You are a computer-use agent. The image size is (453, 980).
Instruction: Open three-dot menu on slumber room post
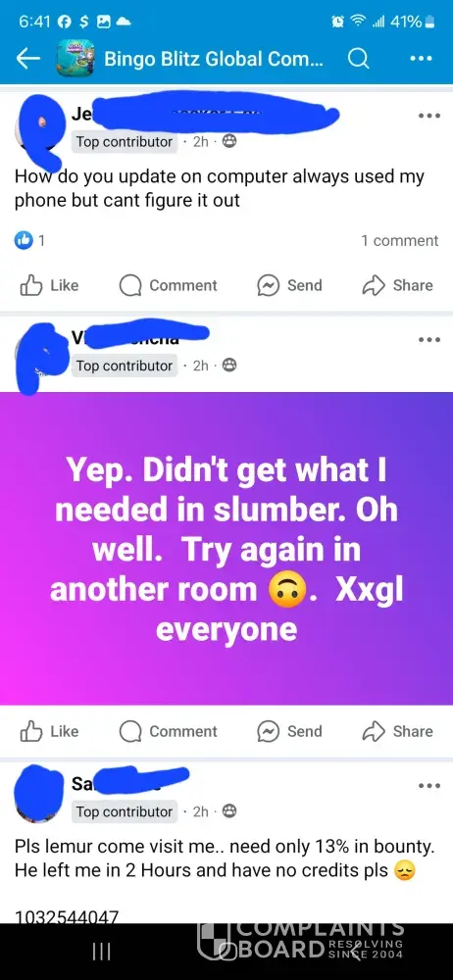coord(429,339)
